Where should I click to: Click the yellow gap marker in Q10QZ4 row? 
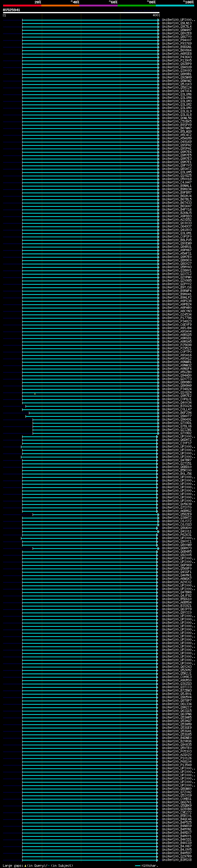pyautogui.click(x=35, y=394)
